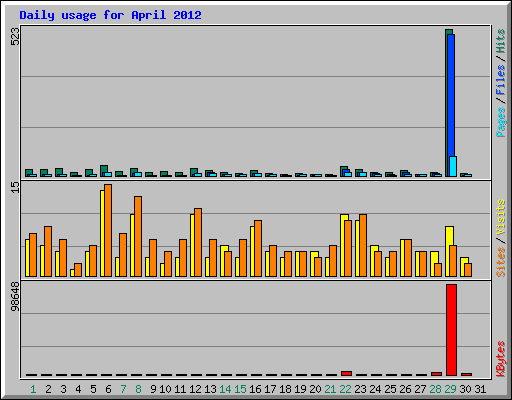Select the orange Visits bar for day 2

(x=48, y=251)
